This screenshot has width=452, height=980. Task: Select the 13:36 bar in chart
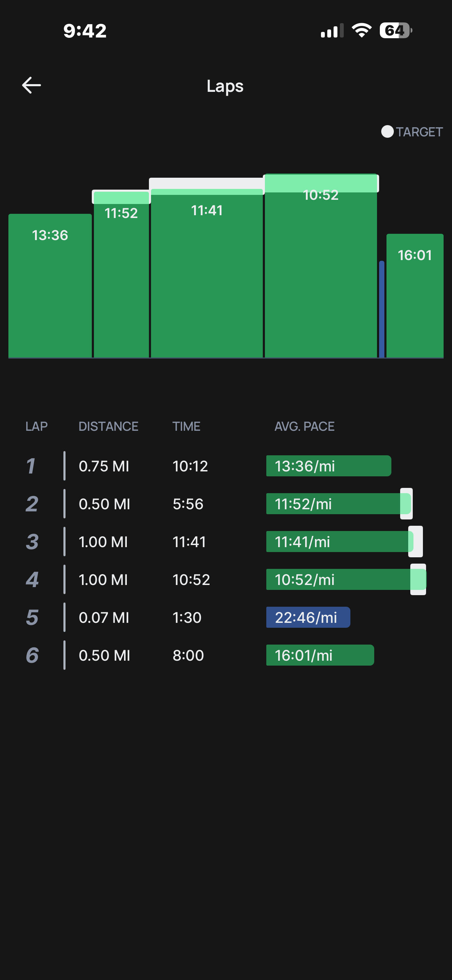(50, 285)
